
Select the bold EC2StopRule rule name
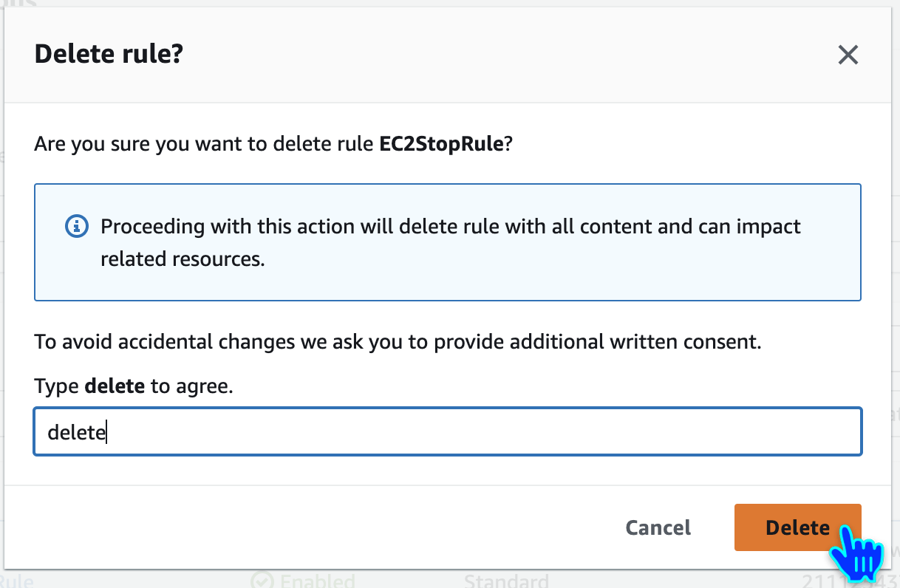[441, 144]
